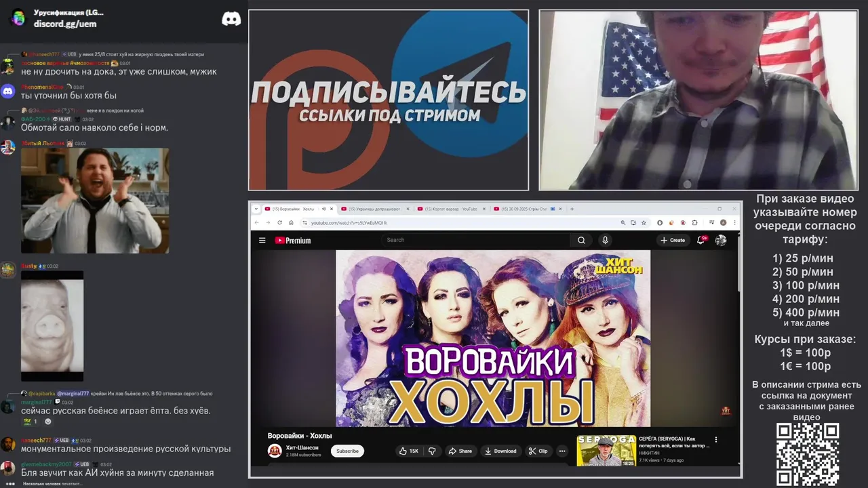This screenshot has height=488, width=868.
Task: Click the Discord logo icon
Action: (231, 18)
